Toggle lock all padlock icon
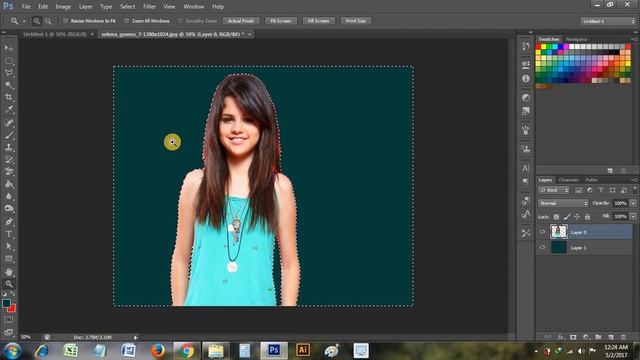This screenshot has height=360, width=640. pyautogui.click(x=587, y=217)
